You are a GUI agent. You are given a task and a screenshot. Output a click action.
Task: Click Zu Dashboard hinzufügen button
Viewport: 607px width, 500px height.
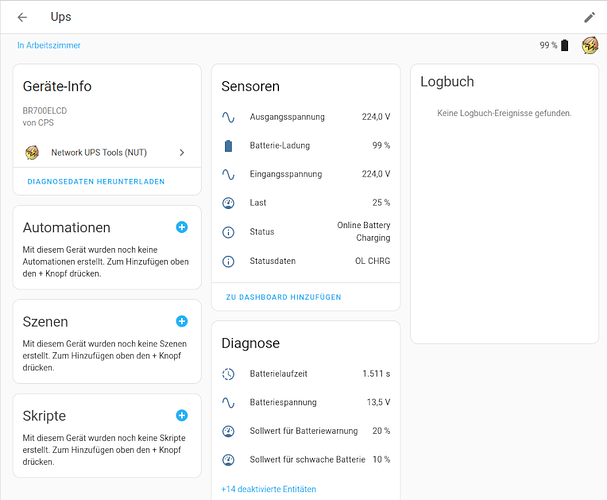[x=283, y=297]
